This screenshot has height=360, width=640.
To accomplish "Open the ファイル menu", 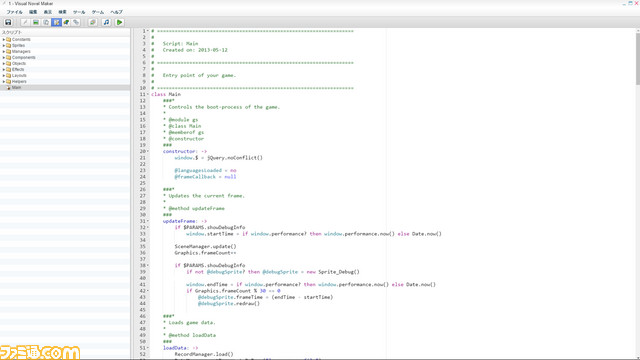I will pos(14,12).
